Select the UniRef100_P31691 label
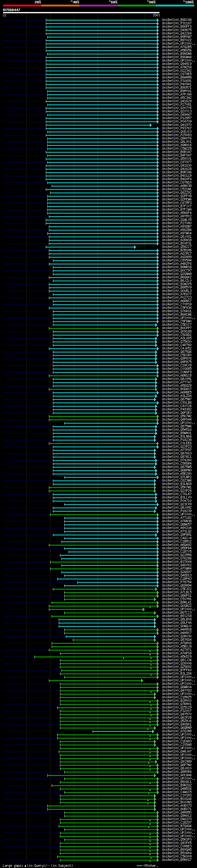Viewport: 197px width, 868px height. click(177, 81)
